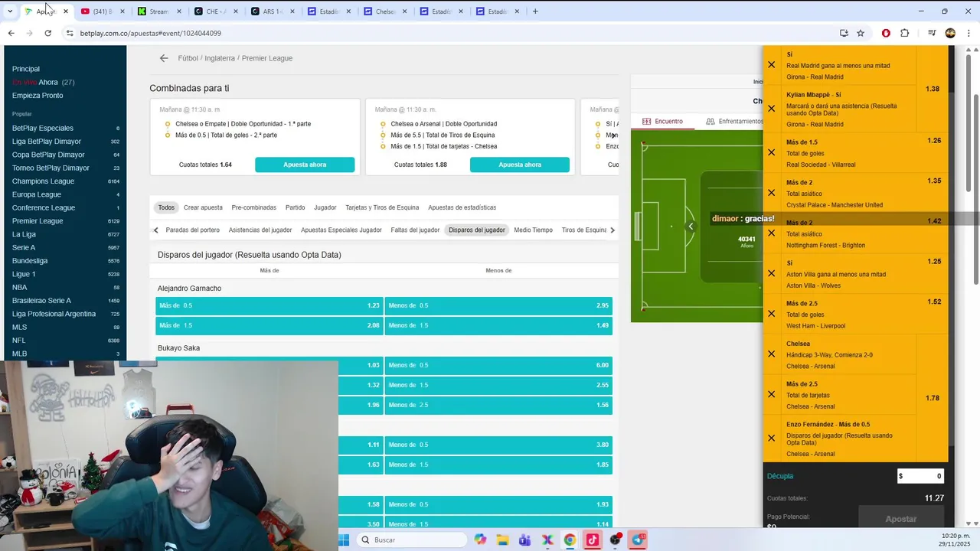
Task: Click Inglaterra in the breadcrumb
Action: (x=219, y=58)
